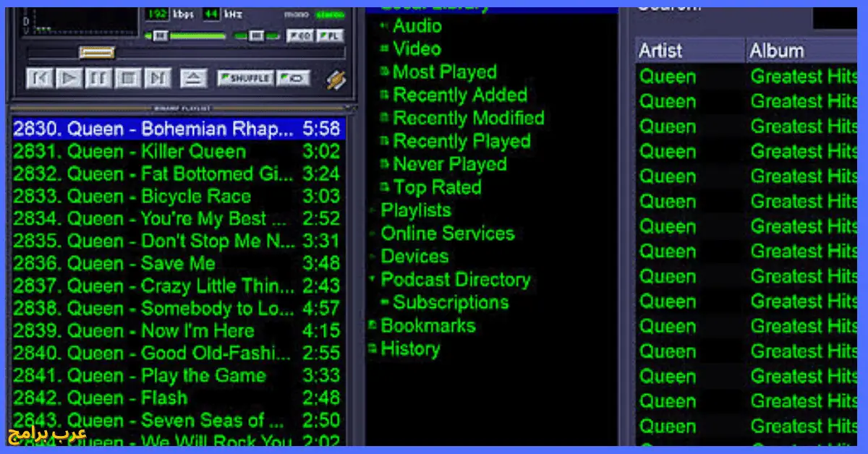Viewport: 868px width, 454px height.
Task: Pause the current song
Action: [x=98, y=78]
